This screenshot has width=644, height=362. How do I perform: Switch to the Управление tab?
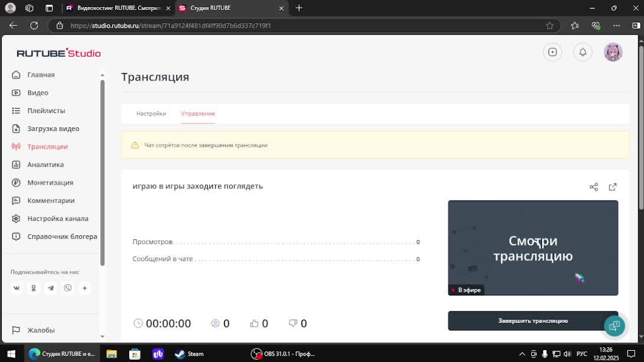[198, 114]
